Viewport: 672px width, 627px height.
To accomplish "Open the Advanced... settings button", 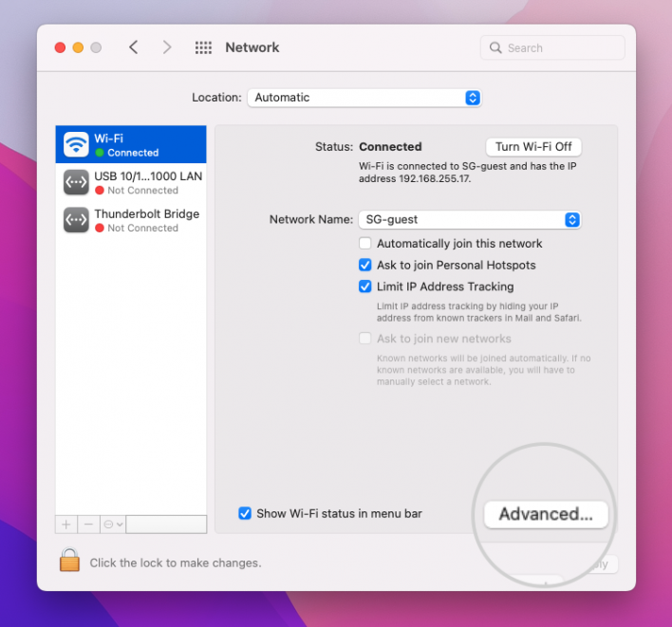I will pyautogui.click(x=546, y=514).
